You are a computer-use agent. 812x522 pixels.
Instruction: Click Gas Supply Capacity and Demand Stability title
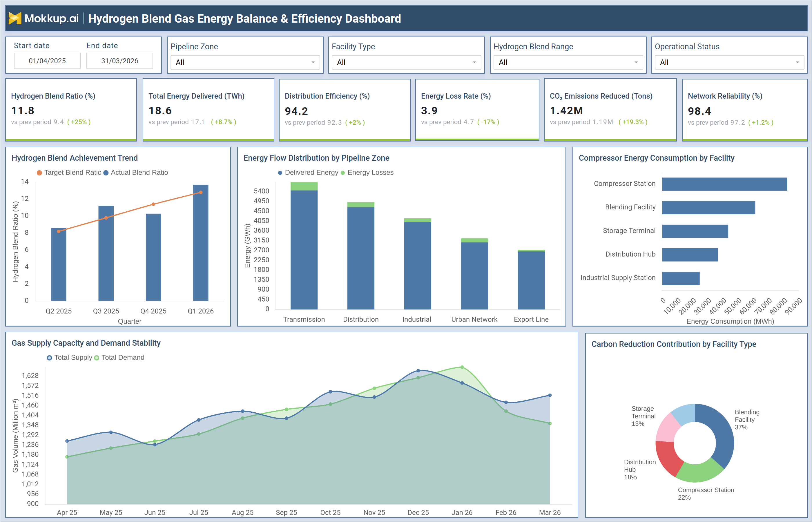point(86,343)
